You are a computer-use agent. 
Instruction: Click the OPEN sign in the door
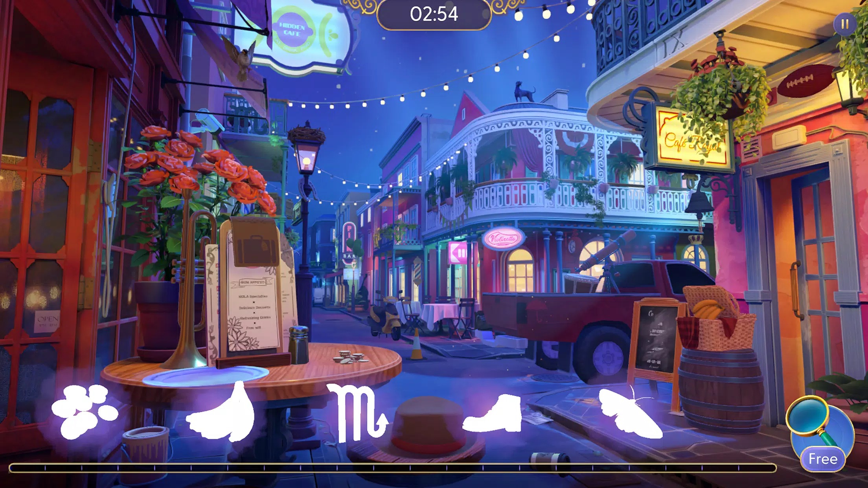point(48,321)
